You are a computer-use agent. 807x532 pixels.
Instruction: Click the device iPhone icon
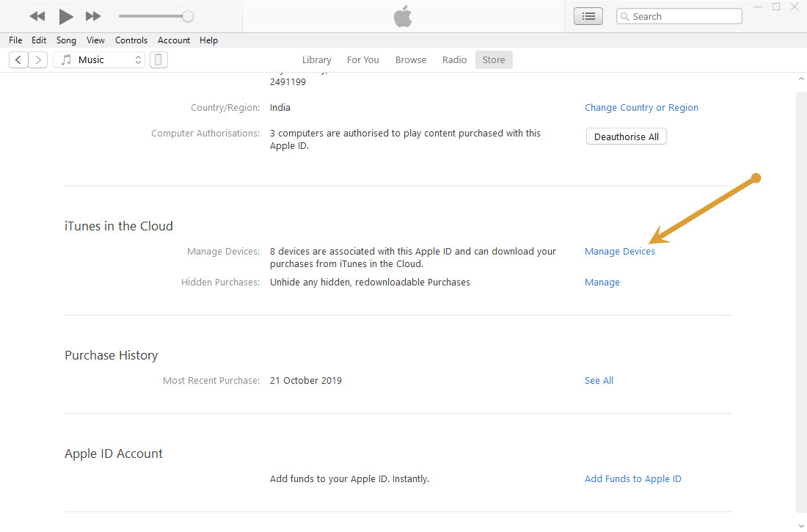pos(158,59)
